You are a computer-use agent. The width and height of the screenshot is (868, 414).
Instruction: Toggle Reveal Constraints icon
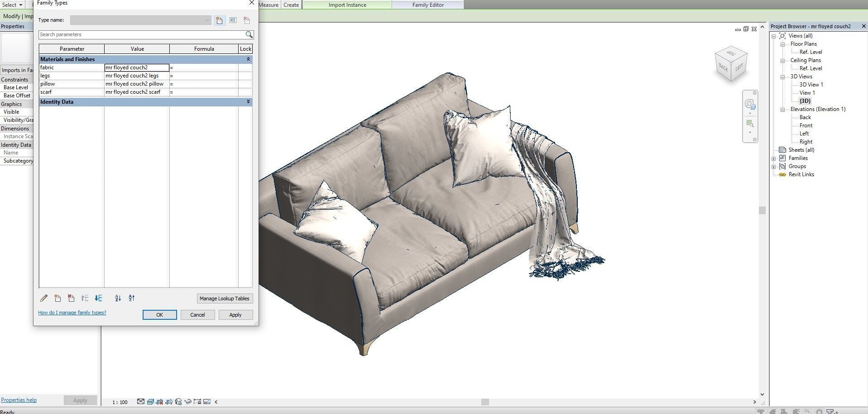tap(197, 402)
